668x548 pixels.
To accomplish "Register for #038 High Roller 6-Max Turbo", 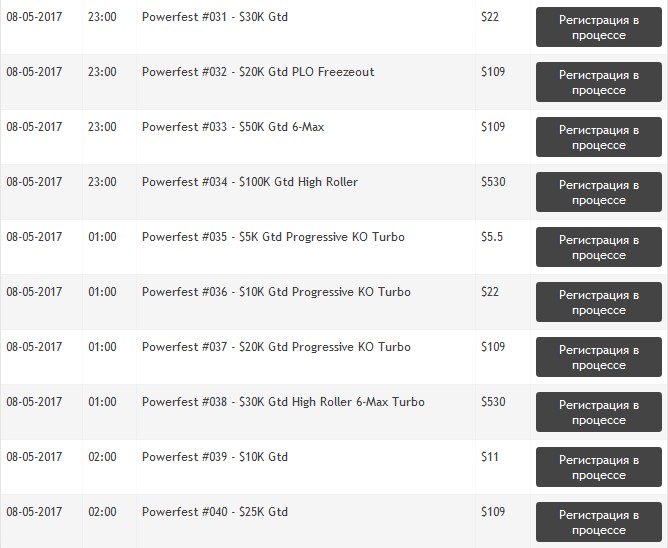I will tap(599, 412).
